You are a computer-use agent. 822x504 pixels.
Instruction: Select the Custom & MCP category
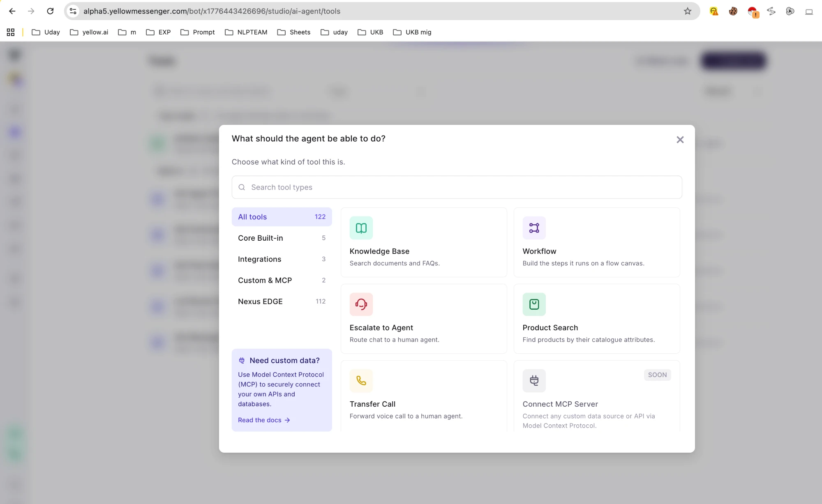pos(282,280)
